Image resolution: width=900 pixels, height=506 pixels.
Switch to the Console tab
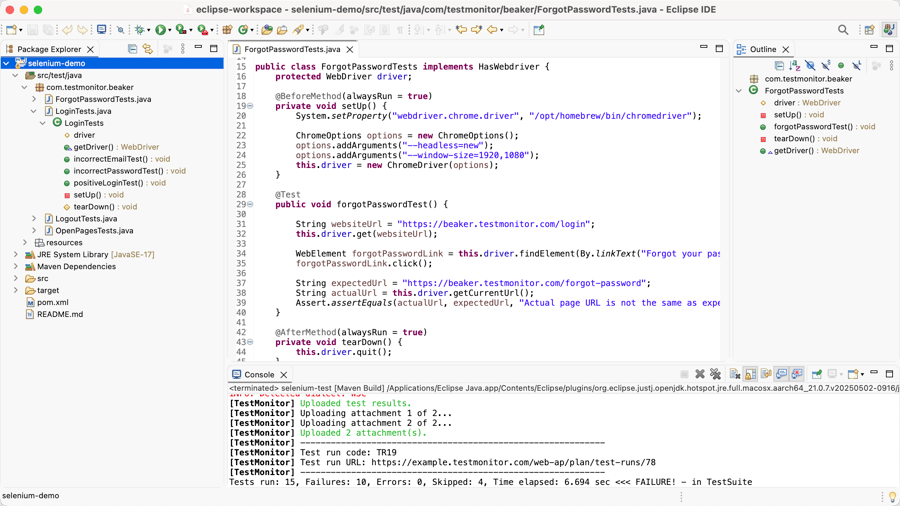(x=259, y=375)
